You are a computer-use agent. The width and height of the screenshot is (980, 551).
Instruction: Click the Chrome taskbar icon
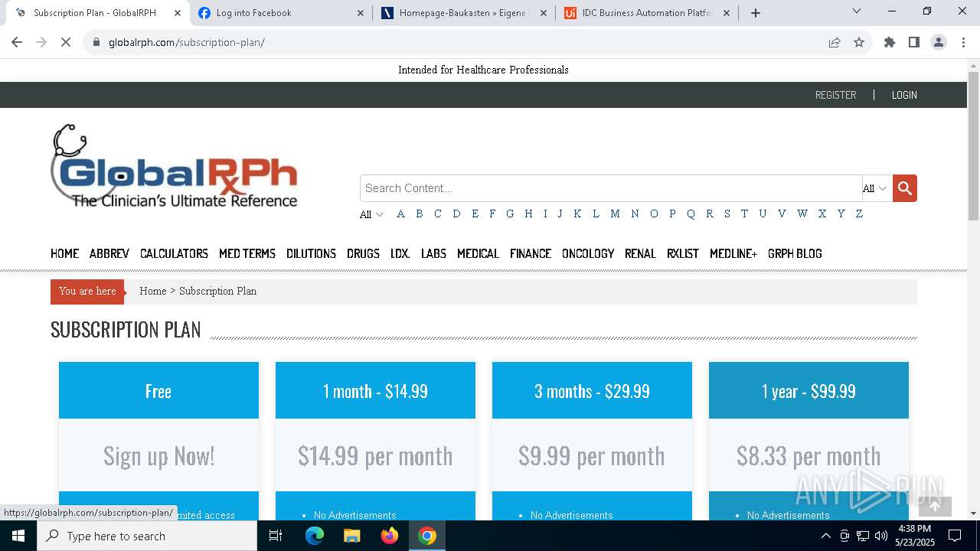pos(427,536)
